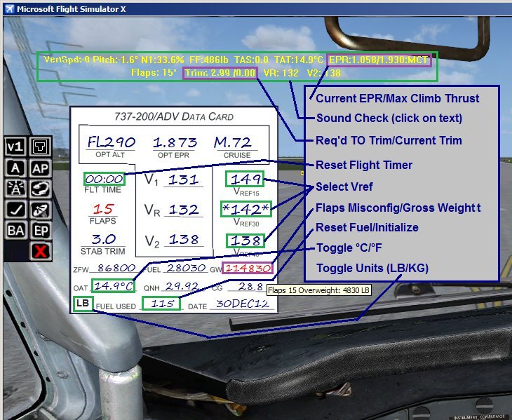This screenshot has width=512, height=420.
Task: Click the V1 131 speed value
Action: (x=183, y=179)
